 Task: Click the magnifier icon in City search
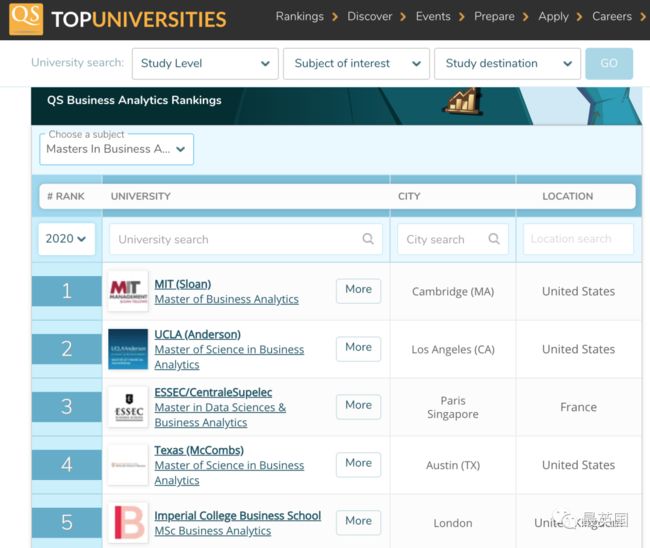494,239
